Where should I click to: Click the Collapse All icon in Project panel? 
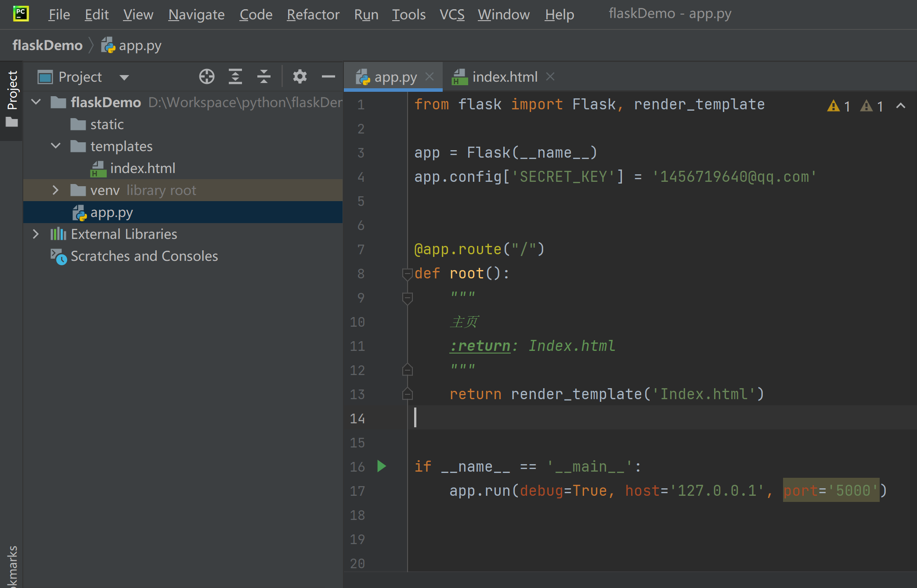[264, 77]
